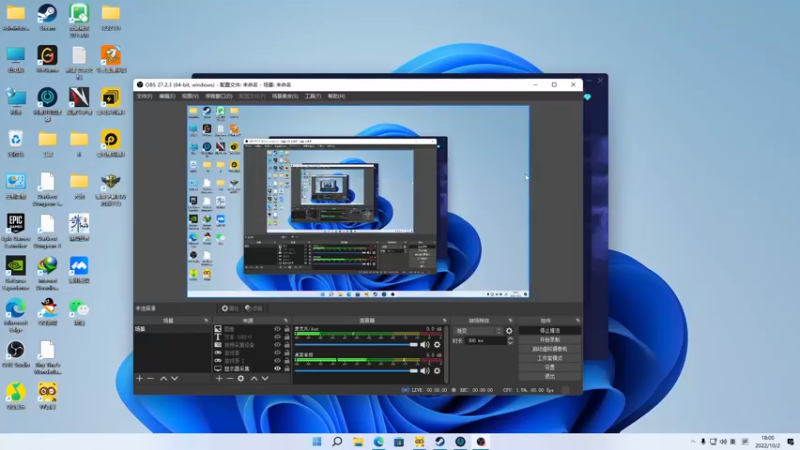800x450 pixels.
Task: Select the scene item in the Scenes list
Action: [172, 329]
